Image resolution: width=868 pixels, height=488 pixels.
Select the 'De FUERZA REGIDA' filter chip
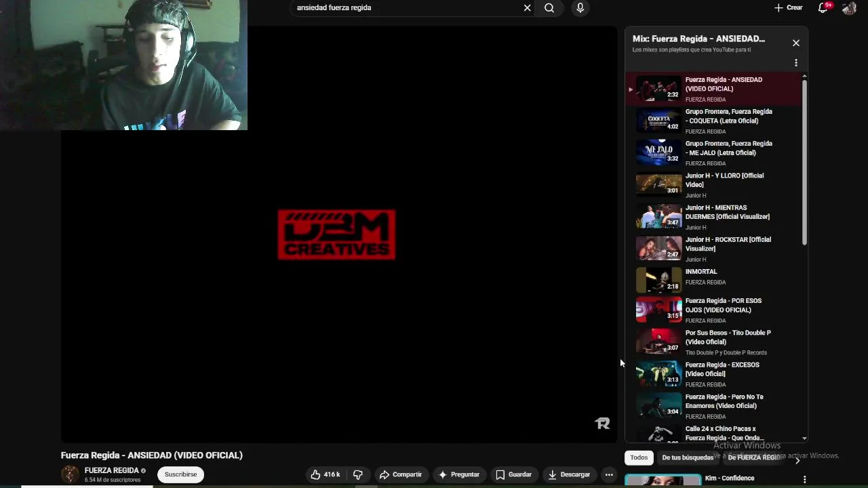(754, 457)
